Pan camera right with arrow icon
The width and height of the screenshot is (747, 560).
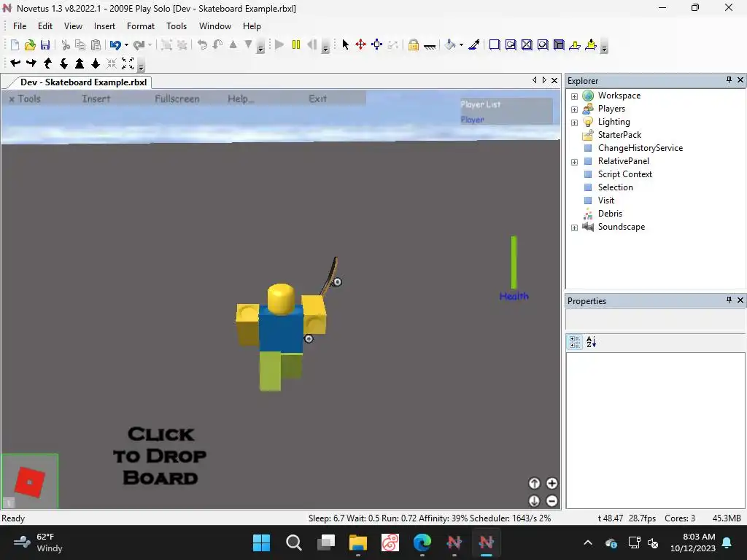point(31,63)
